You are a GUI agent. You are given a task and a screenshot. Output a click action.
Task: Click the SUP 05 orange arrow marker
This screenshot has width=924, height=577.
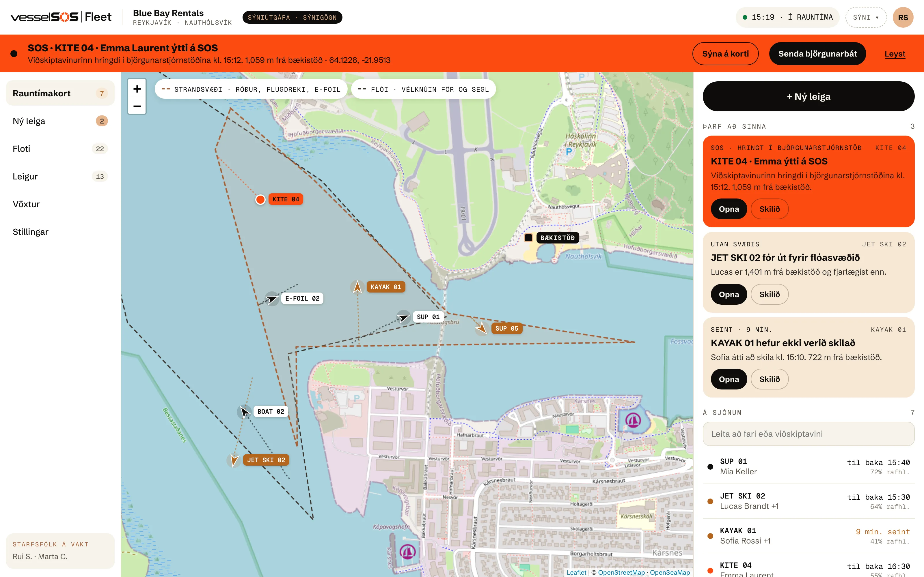(x=481, y=328)
